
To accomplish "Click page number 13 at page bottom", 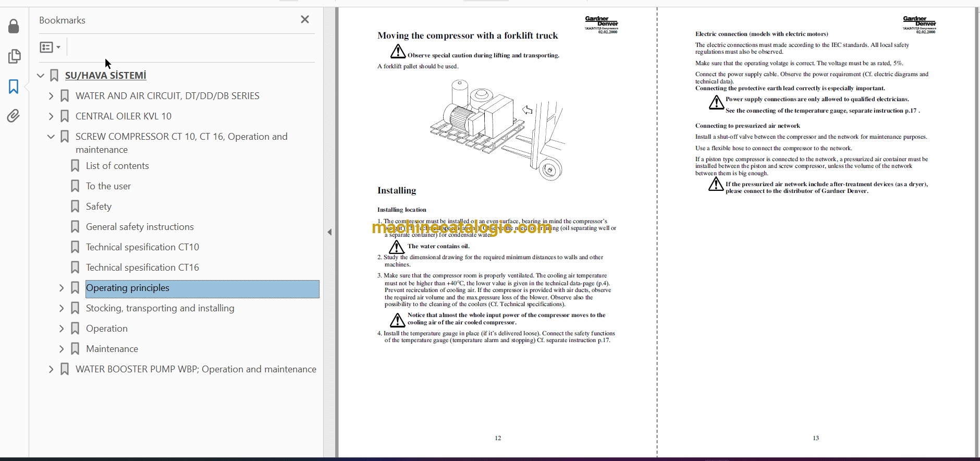I will point(816,438).
